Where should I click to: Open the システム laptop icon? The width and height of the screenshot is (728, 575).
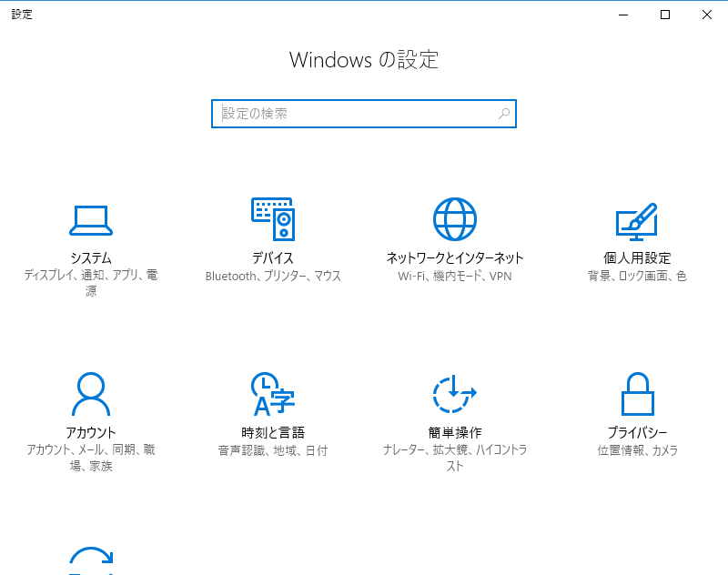pyautogui.click(x=91, y=220)
